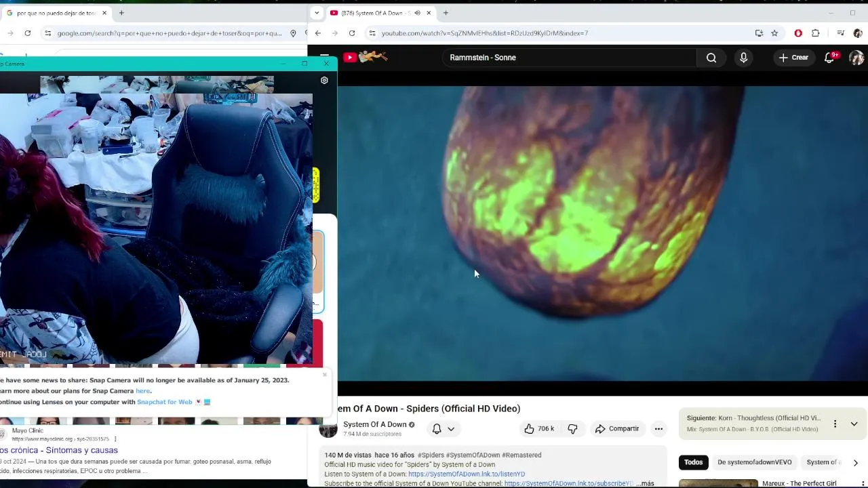Open Snapchat for Web link
Screen dimensions: 868x488
165,402
